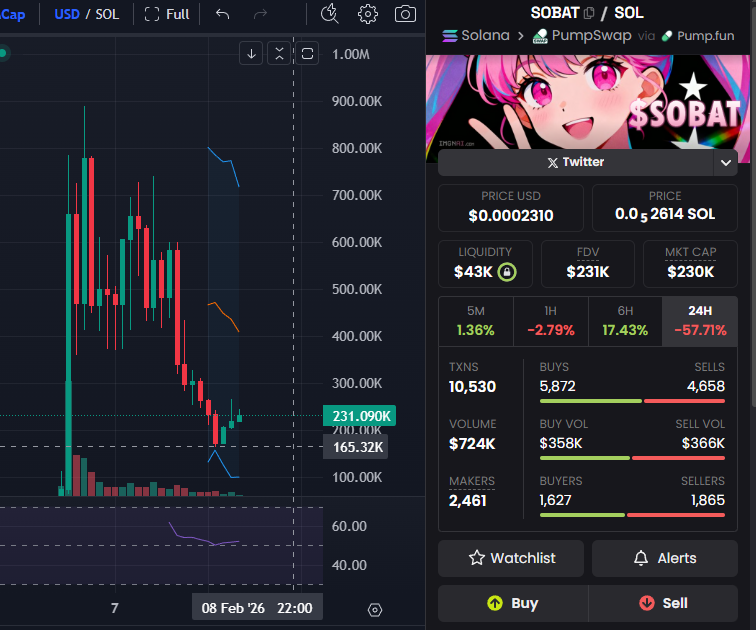This screenshot has height=630, width=756.
Task: Click the Solana chain logo
Action: click(x=450, y=36)
